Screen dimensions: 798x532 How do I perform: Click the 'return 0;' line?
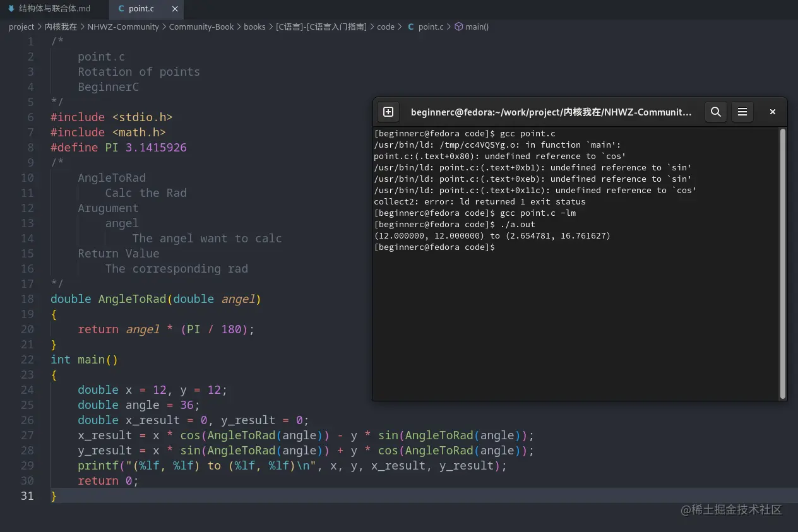pos(108,480)
